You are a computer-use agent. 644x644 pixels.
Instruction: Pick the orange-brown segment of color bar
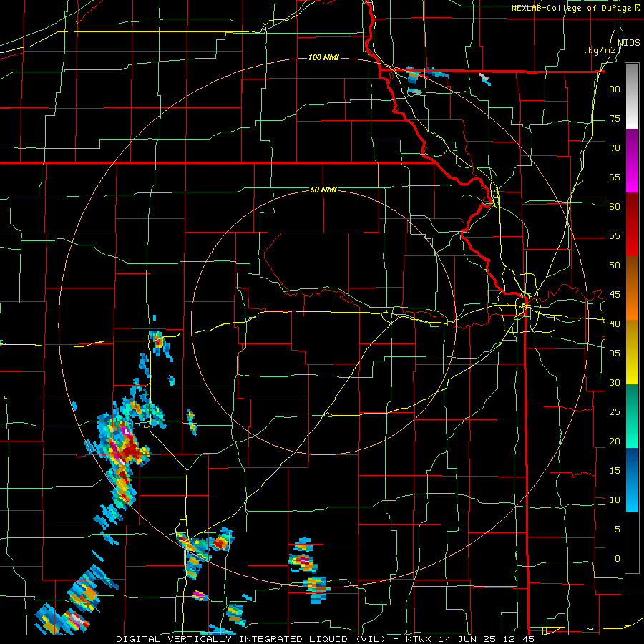click(632, 288)
